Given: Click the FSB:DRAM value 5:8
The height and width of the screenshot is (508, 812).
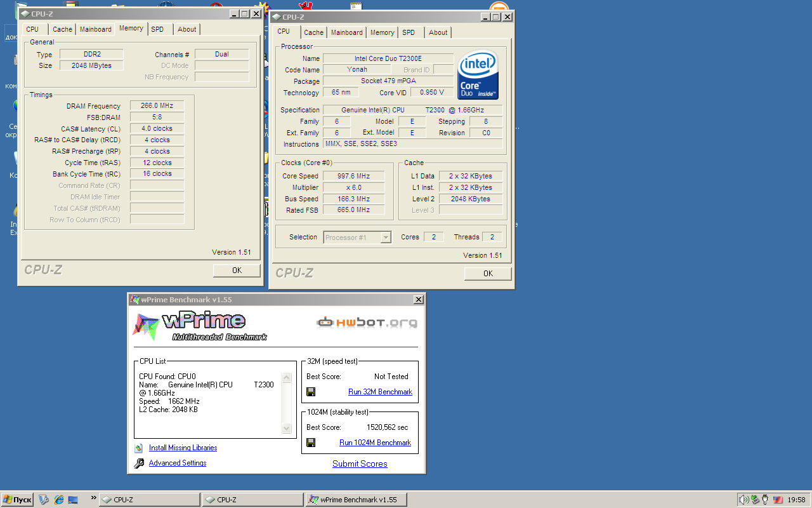Looking at the screenshot, I should (x=157, y=117).
